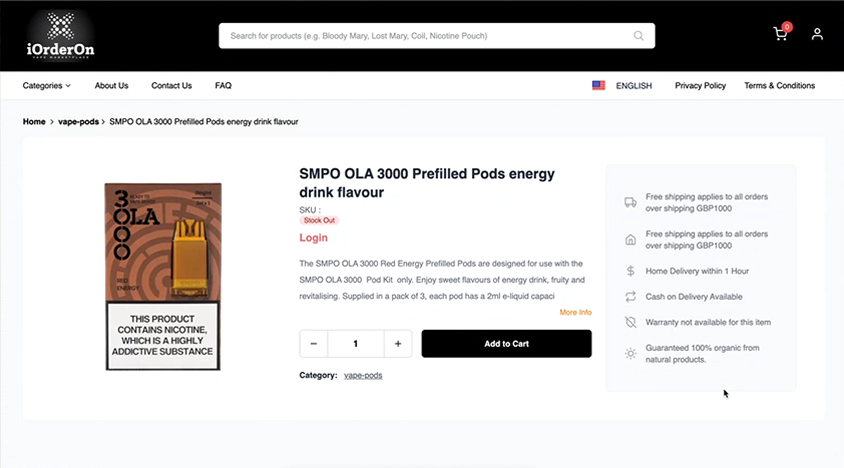Expand description with More Info
844x468 pixels.
tap(575, 312)
